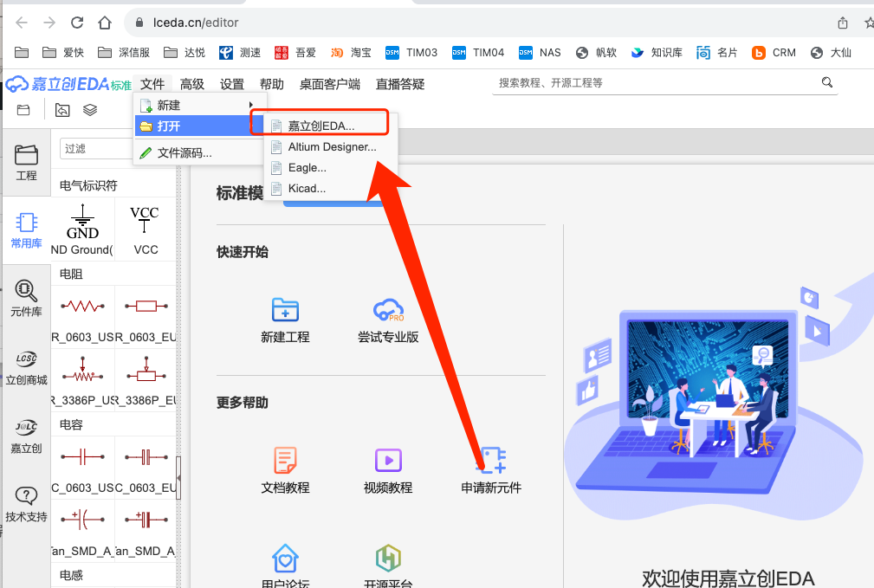Choose 文件源码... menu entry
Viewport: 874px width, 588px height.
point(199,152)
